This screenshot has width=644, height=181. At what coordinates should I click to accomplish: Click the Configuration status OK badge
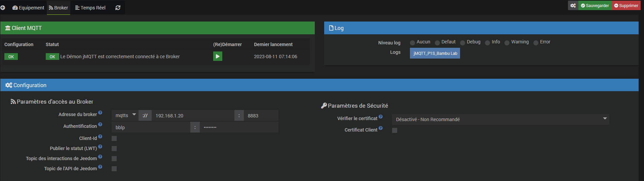pos(11,57)
